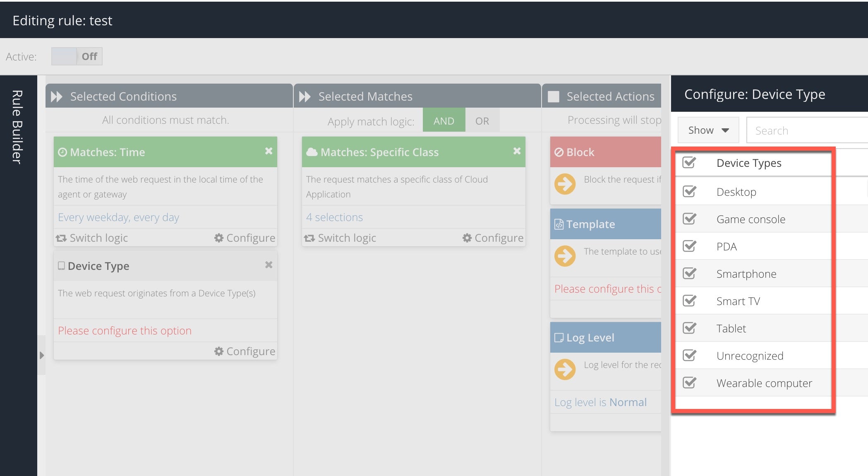
Task: Click Configure on Matches: Specific Class
Action: pyautogui.click(x=493, y=238)
